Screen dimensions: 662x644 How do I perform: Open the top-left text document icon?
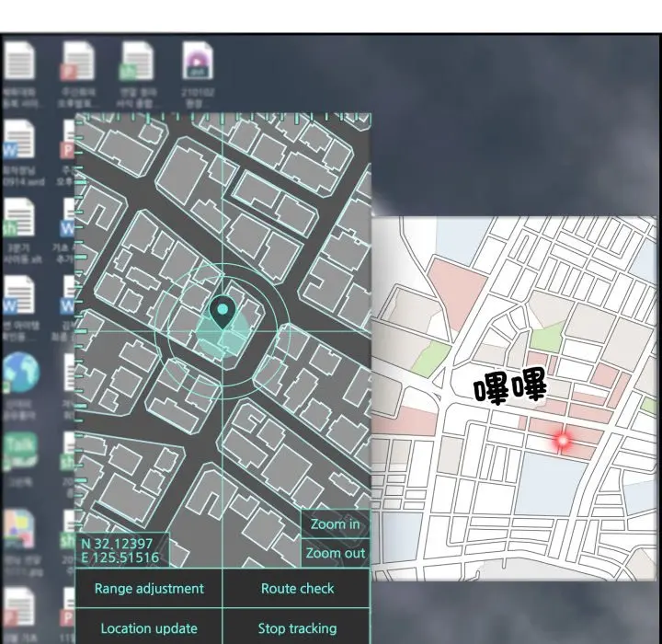click(19, 63)
